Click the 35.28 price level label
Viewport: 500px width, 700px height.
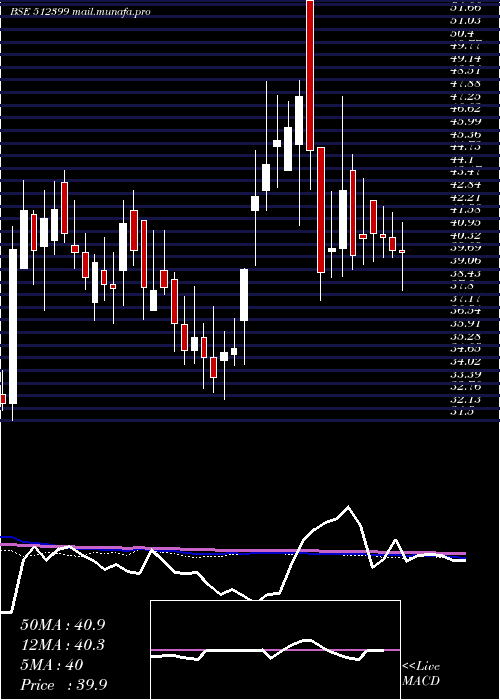(x=466, y=337)
